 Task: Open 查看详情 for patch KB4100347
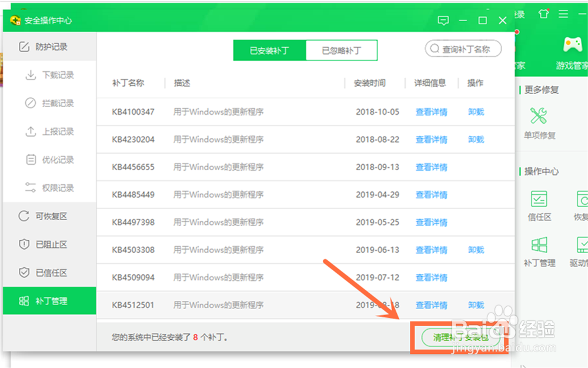(x=431, y=112)
